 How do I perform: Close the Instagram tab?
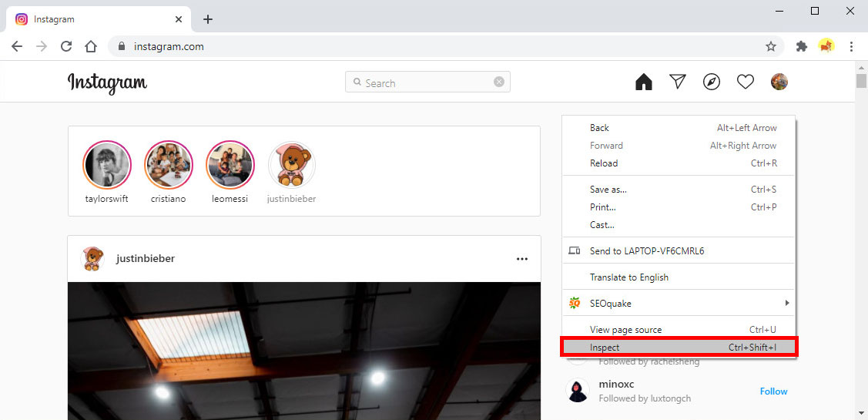coord(178,19)
